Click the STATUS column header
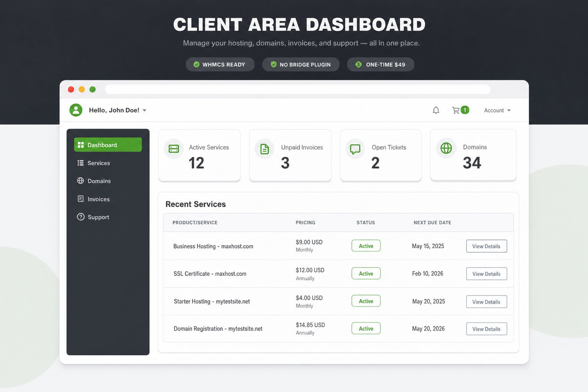The width and height of the screenshot is (588, 392). [x=366, y=222]
